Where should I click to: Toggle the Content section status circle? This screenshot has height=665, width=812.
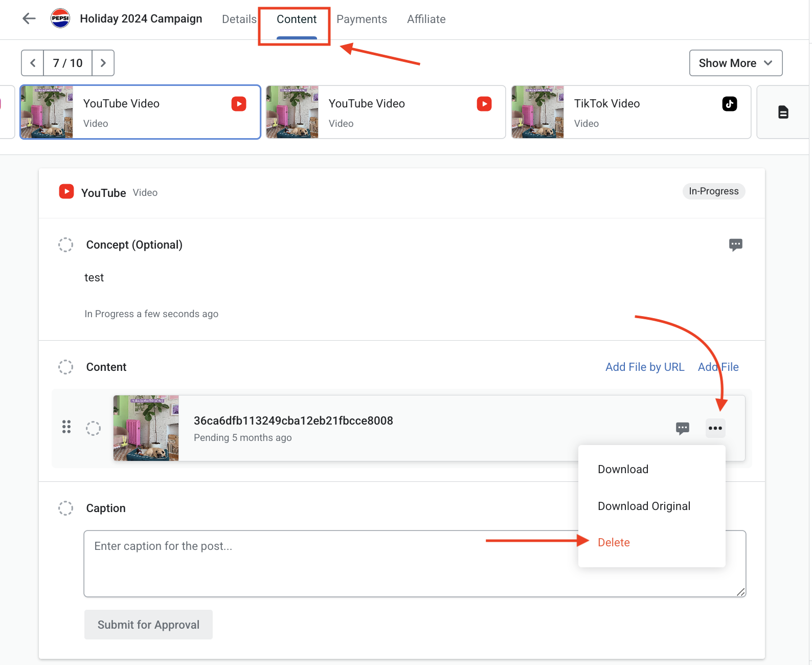click(x=65, y=367)
